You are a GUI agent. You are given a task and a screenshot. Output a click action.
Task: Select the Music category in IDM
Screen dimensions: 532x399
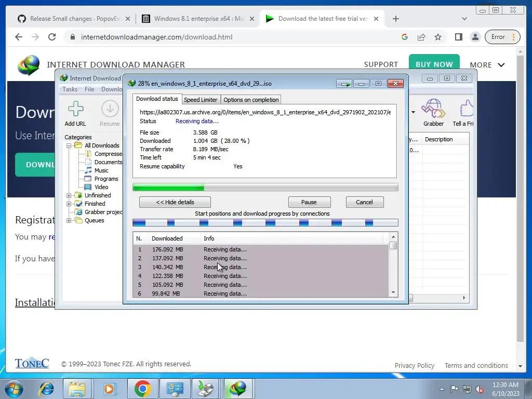(101, 170)
